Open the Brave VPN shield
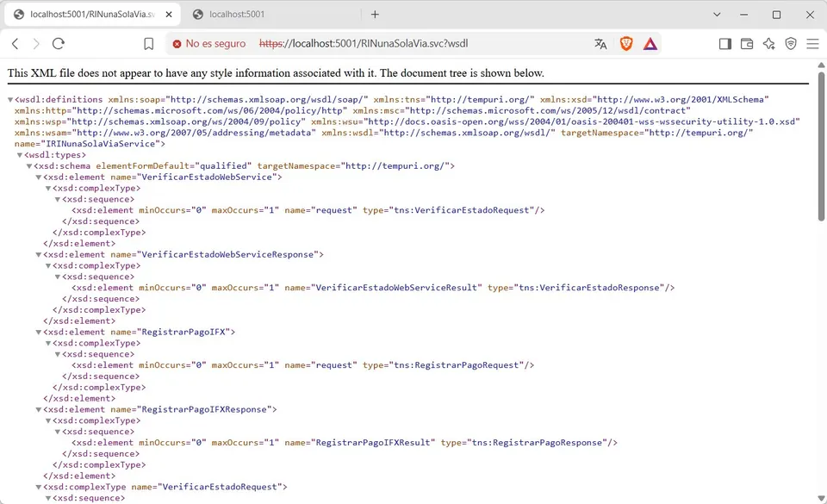827x504 pixels. pyautogui.click(x=791, y=44)
